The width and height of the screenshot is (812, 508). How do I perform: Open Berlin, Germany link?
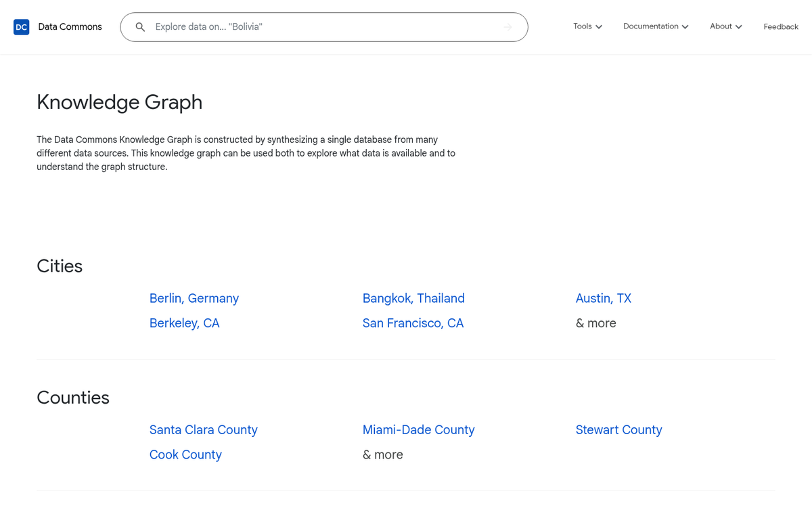click(x=194, y=298)
